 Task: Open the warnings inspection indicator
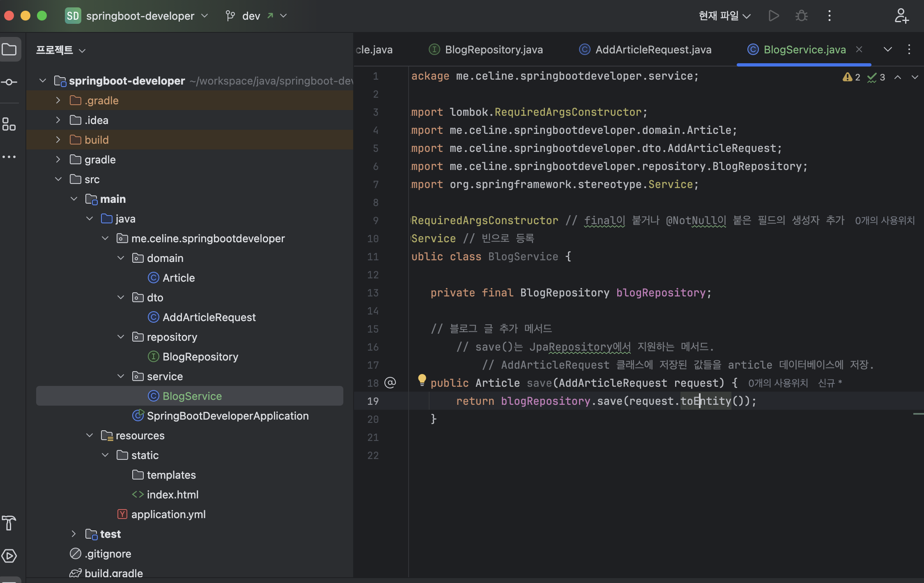click(x=851, y=77)
